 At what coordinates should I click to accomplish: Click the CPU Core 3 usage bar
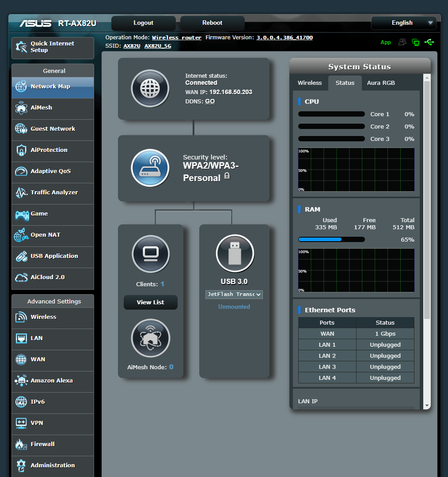click(331, 139)
